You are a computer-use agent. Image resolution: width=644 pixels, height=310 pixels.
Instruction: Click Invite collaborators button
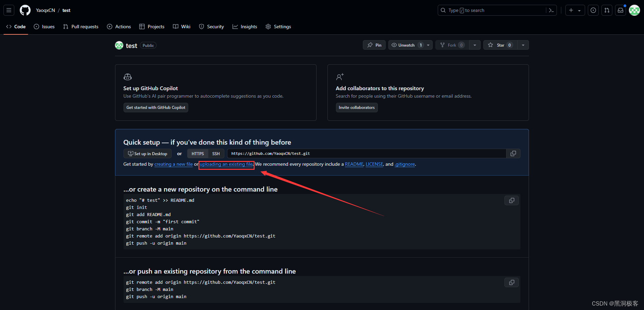[357, 108]
